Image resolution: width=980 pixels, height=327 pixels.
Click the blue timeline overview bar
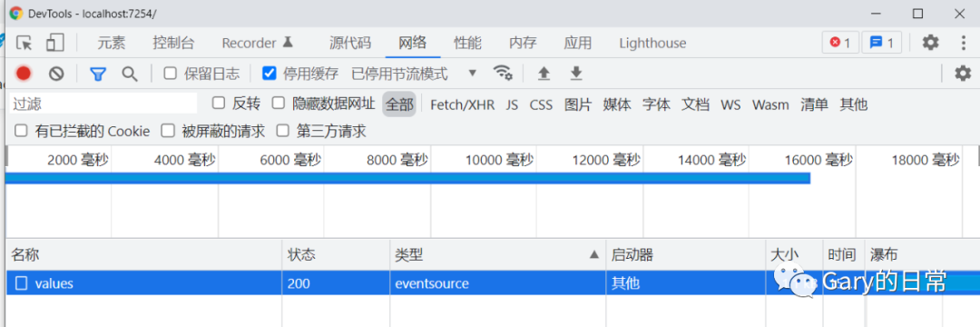coord(407,179)
